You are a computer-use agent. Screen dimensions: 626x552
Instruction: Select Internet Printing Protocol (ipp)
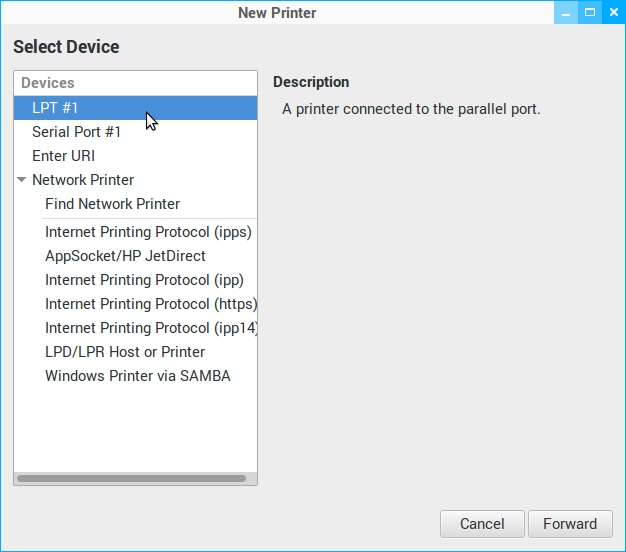pyautogui.click(x=144, y=280)
